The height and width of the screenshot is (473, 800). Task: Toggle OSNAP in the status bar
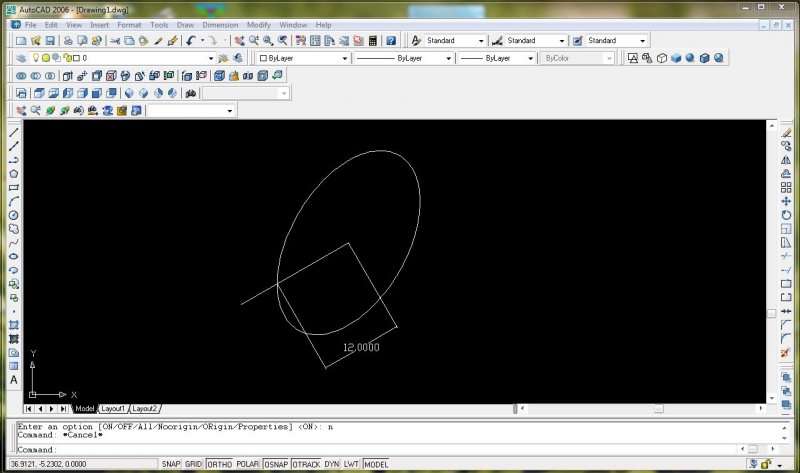[277, 465]
